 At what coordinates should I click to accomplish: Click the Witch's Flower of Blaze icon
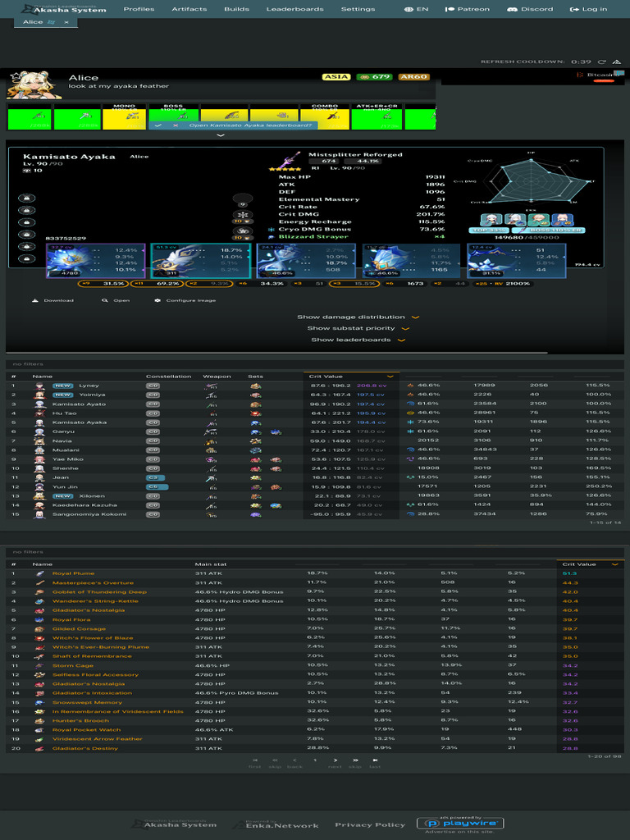[39, 638]
